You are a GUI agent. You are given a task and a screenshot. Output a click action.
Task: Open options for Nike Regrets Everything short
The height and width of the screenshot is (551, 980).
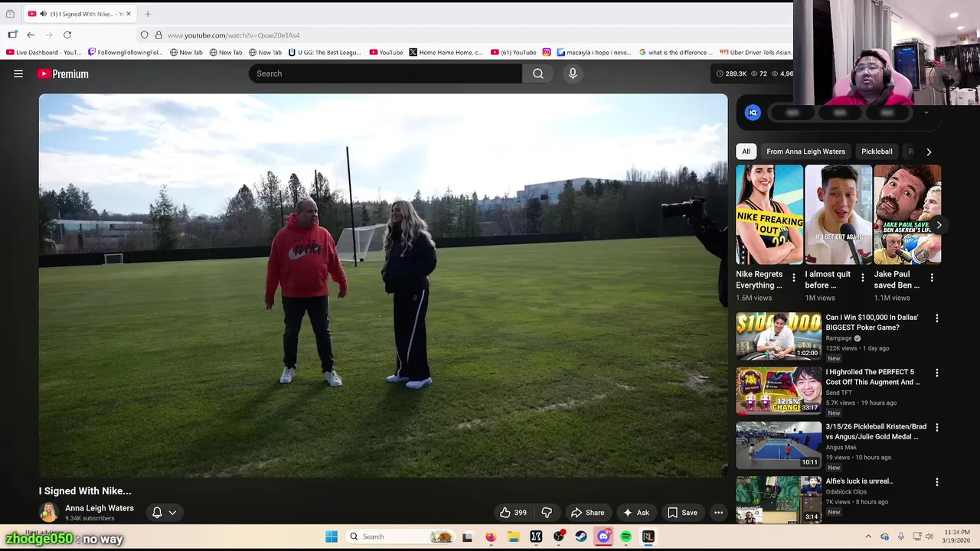pos(794,278)
